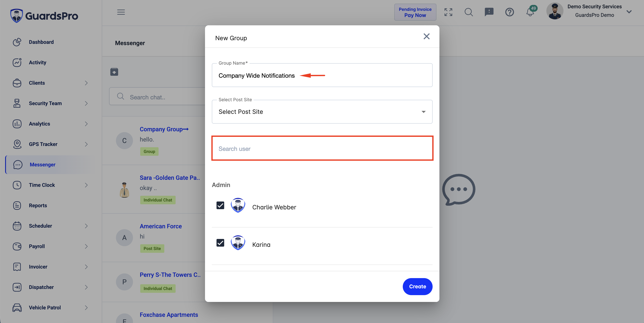
Task: Expand the Clients submenu chevron
Action: [86, 83]
